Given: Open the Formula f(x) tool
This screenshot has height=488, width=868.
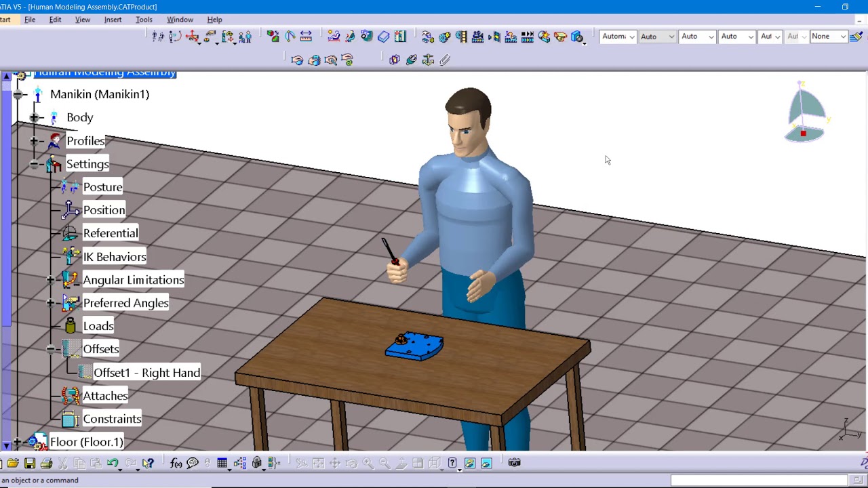Looking at the screenshot, I should click(176, 463).
